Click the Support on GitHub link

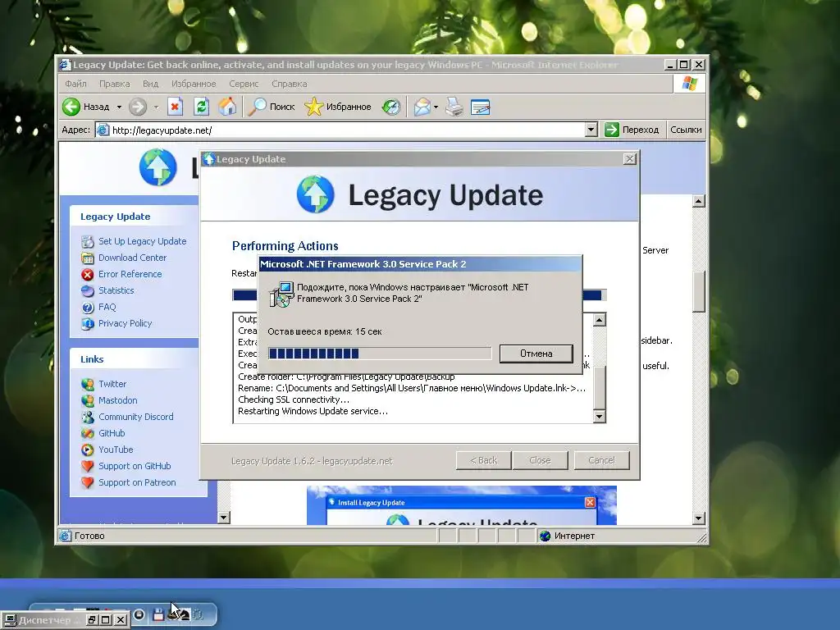point(135,466)
